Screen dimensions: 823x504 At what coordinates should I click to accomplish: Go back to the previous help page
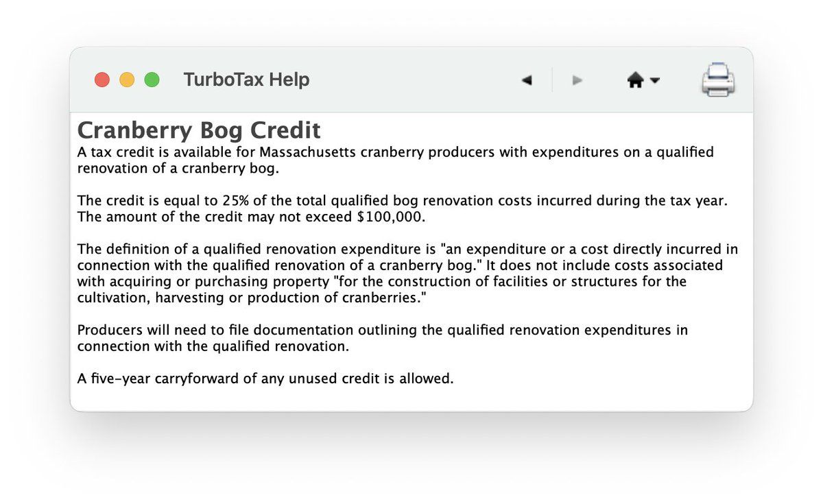click(527, 80)
